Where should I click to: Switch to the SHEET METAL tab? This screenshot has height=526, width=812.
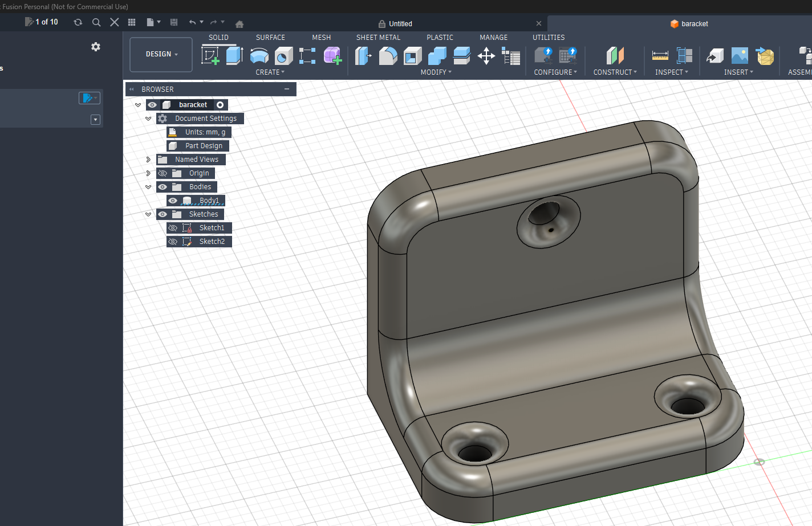[x=378, y=38]
